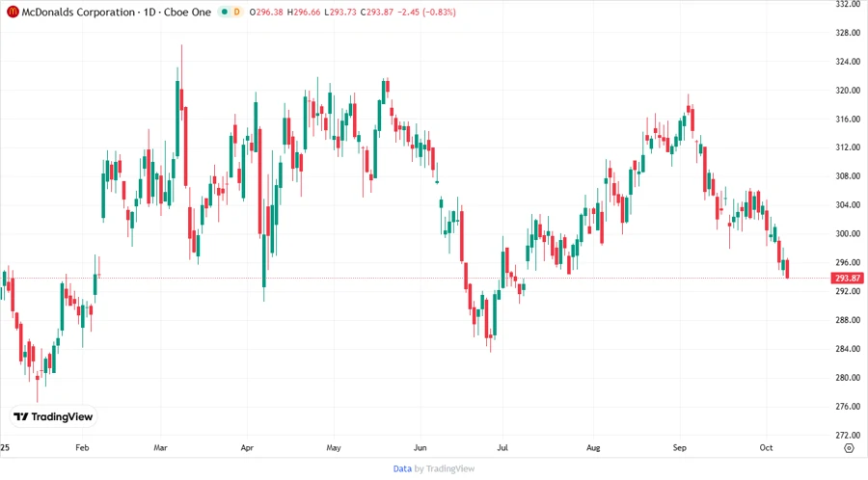The width and height of the screenshot is (868, 480).
Task: Click the May label on time axis
Action: (x=334, y=447)
